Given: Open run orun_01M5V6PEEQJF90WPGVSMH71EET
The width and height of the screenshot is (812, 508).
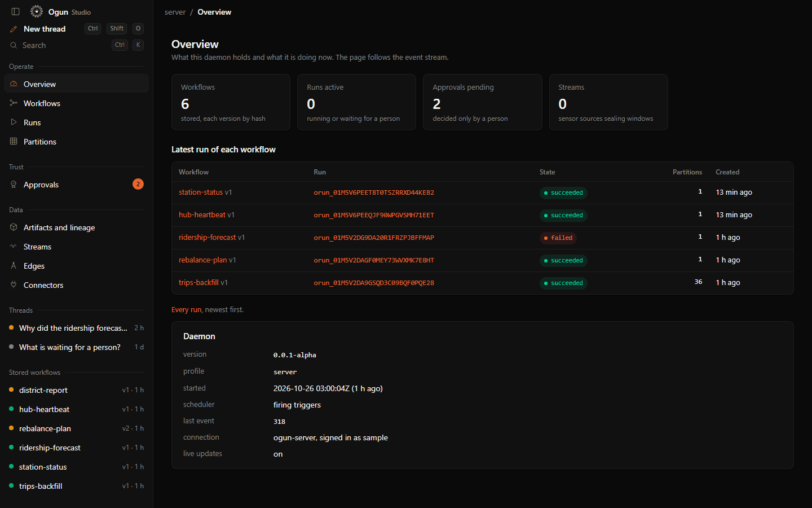Looking at the screenshot, I should (374, 215).
